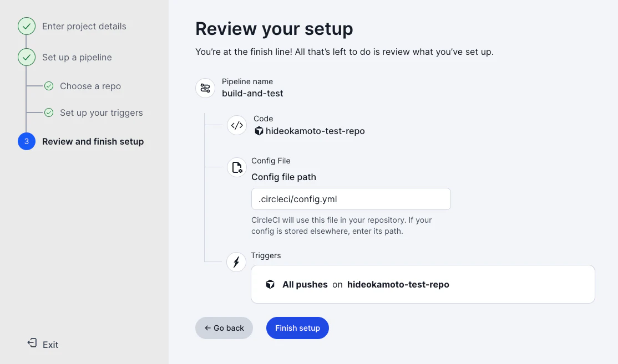Click the 'You're at the finish line!' subtitle

click(x=345, y=52)
